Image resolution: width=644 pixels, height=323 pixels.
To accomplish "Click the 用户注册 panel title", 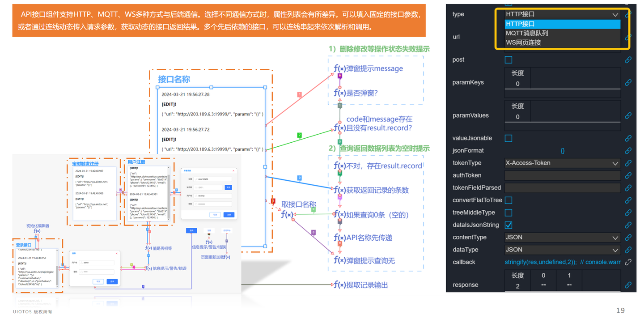I will point(136,162).
